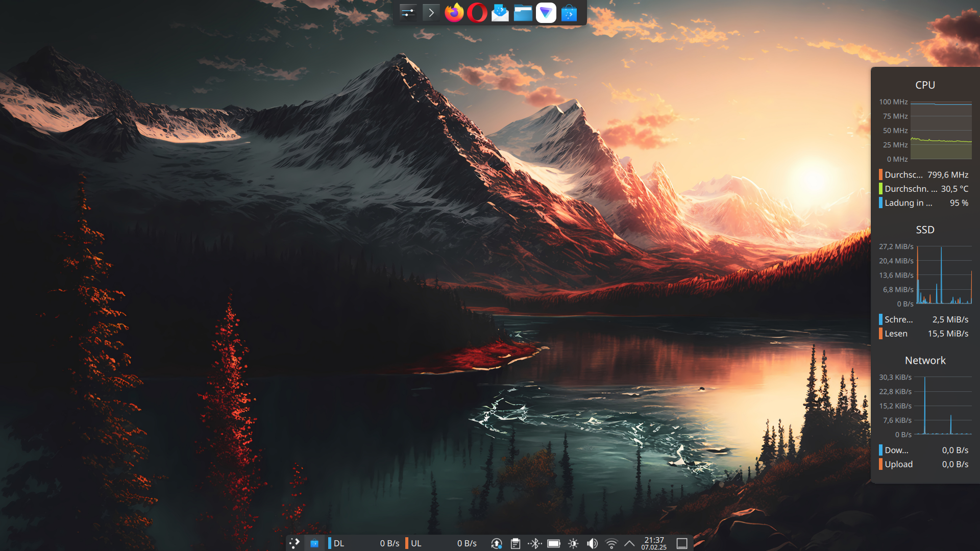Open System Settings from top dock
The width and height of the screenshot is (980, 551).
click(408, 13)
